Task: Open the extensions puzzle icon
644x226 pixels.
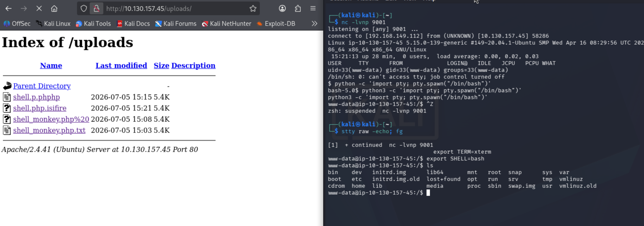Action: (298, 9)
